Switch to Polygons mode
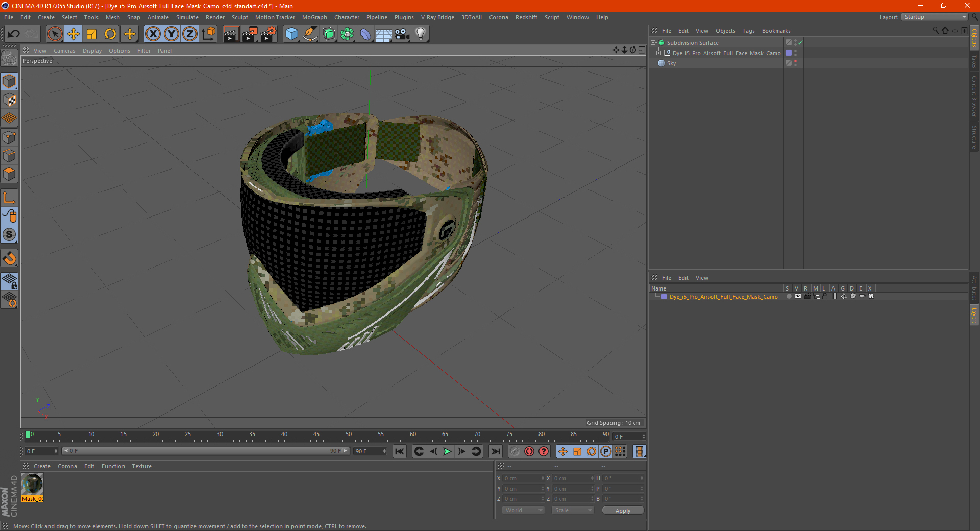The height and width of the screenshot is (531, 980). [x=10, y=174]
